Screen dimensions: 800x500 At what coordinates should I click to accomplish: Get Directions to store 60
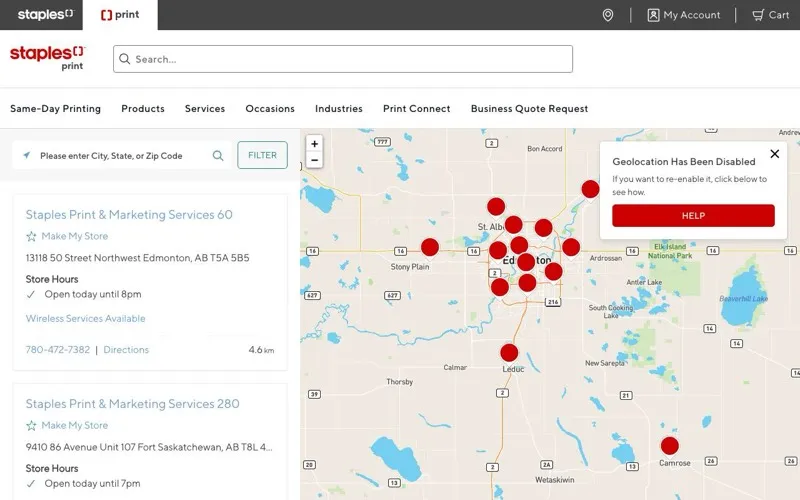pos(126,350)
